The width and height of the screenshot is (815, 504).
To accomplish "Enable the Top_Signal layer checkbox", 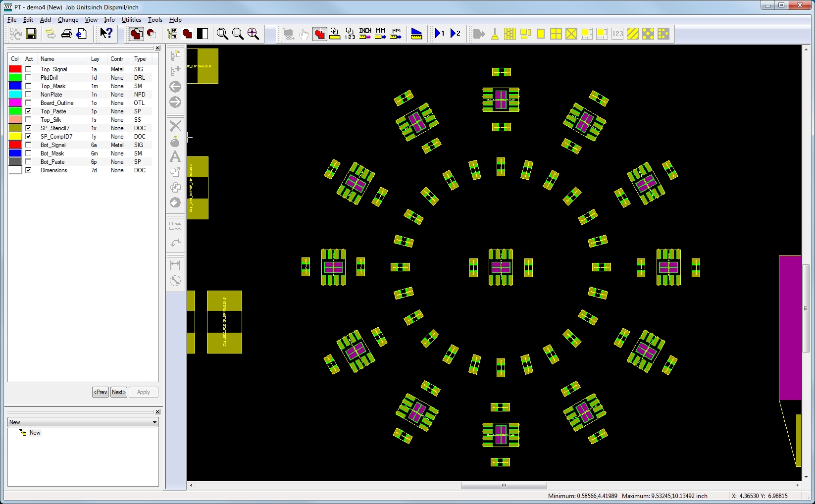I will click(x=28, y=69).
